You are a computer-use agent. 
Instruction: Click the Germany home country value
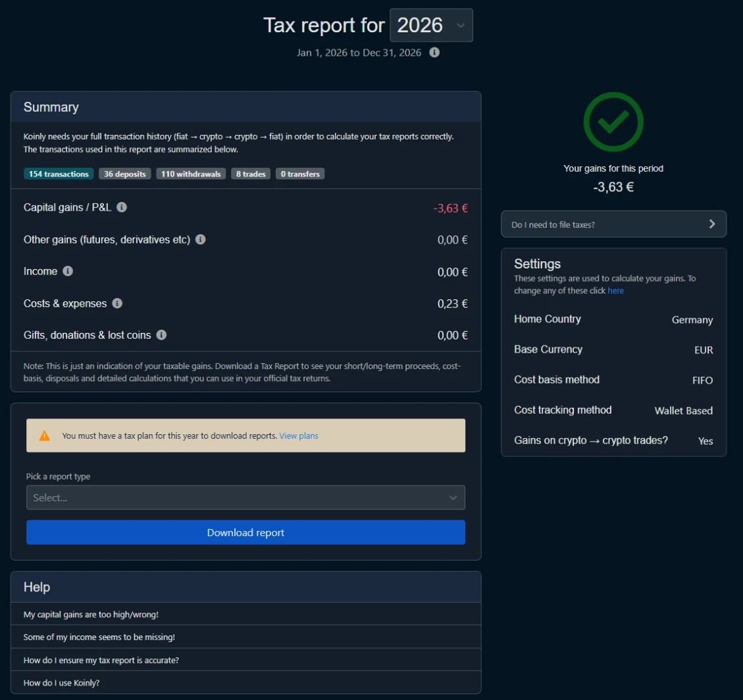pyautogui.click(x=692, y=320)
